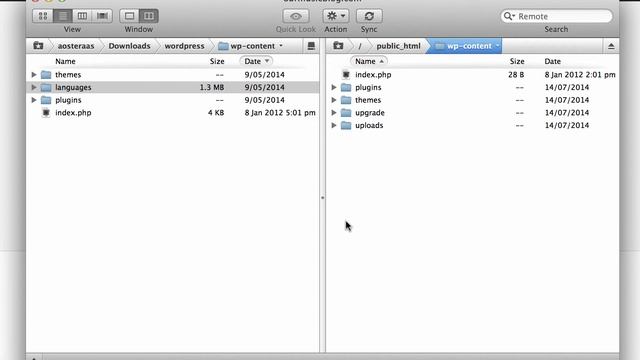Sort left pane by Size column

[x=217, y=61]
